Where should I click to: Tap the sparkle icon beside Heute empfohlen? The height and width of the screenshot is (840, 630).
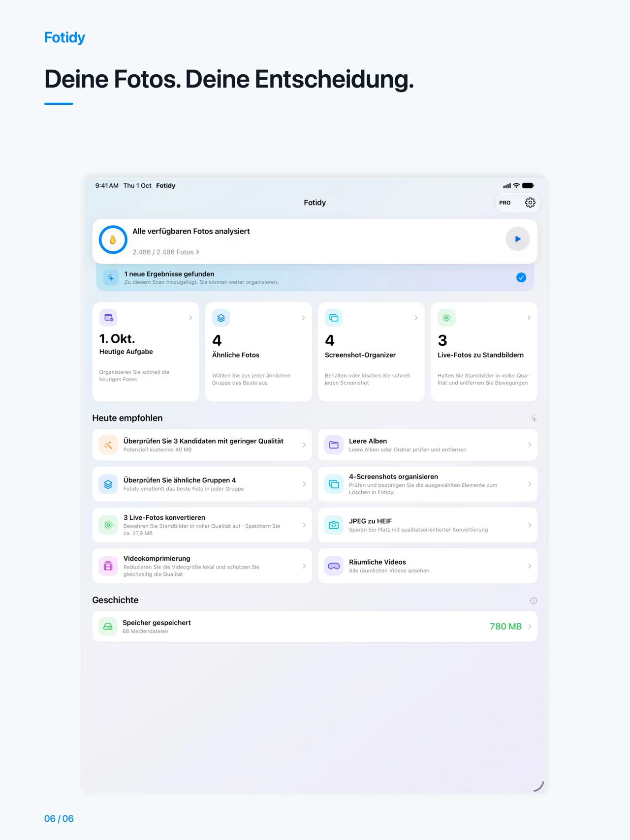coord(534,419)
